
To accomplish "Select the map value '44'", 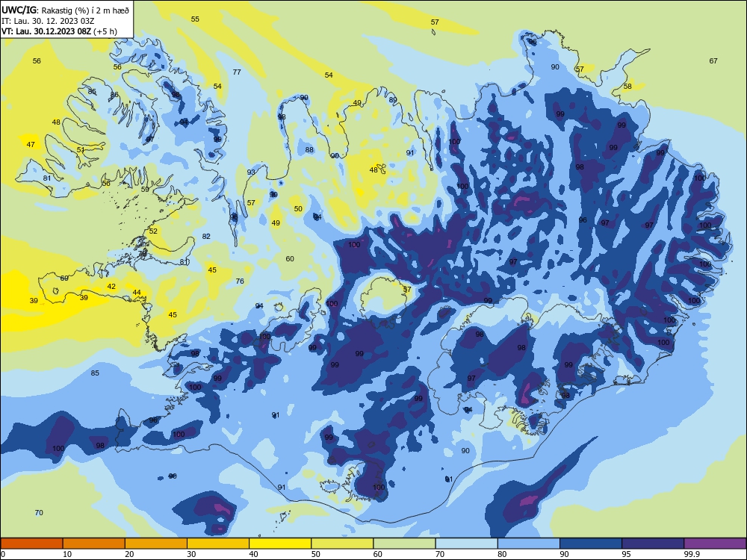I will click(x=137, y=293).
